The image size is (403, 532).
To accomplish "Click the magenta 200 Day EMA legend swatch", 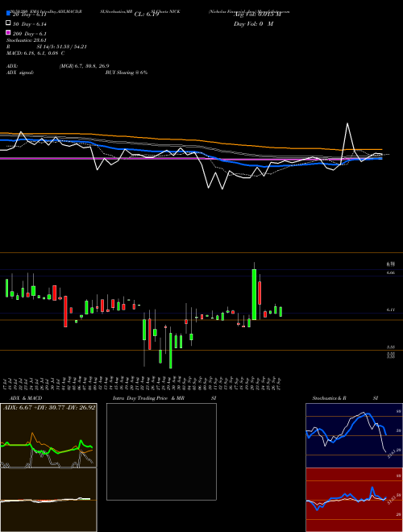I will tap(8, 32).
